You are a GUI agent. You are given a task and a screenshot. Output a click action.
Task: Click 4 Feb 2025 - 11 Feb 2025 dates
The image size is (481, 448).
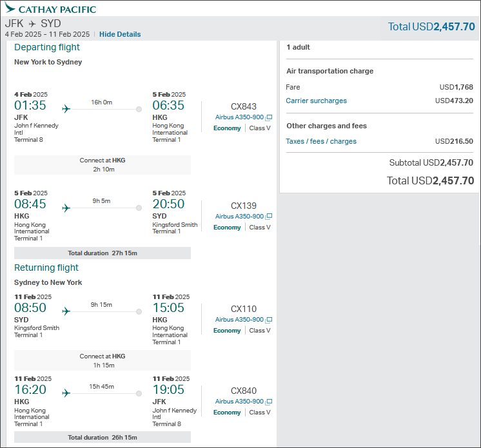coord(47,34)
